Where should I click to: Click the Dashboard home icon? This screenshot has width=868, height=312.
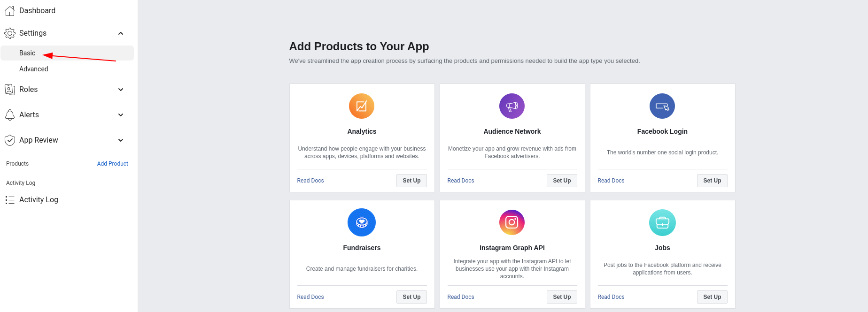point(10,10)
